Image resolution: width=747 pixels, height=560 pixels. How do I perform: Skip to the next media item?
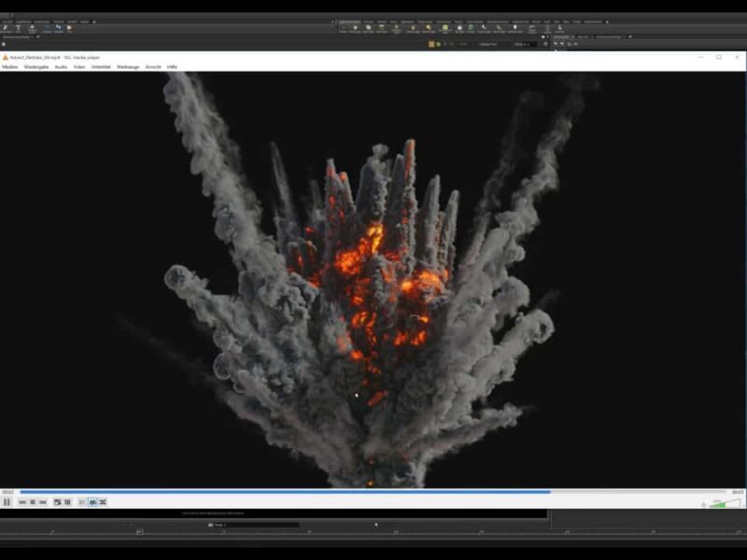click(x=42, y=502)
